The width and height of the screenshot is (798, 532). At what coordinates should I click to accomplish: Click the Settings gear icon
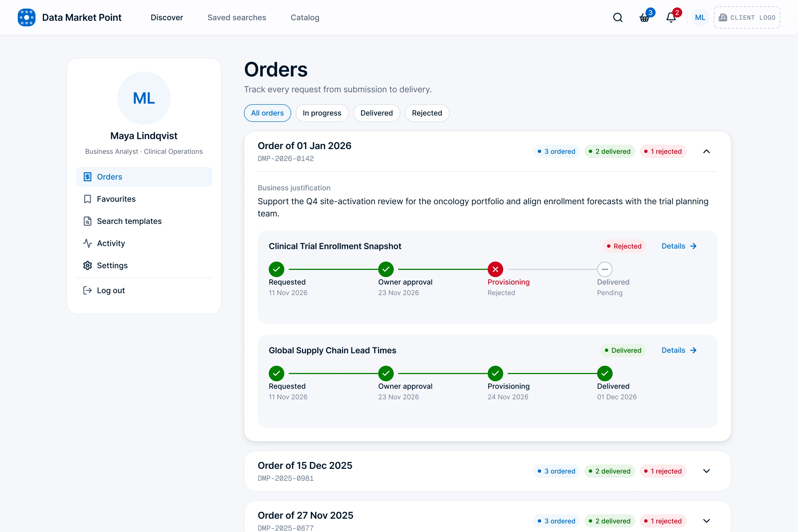88,265
